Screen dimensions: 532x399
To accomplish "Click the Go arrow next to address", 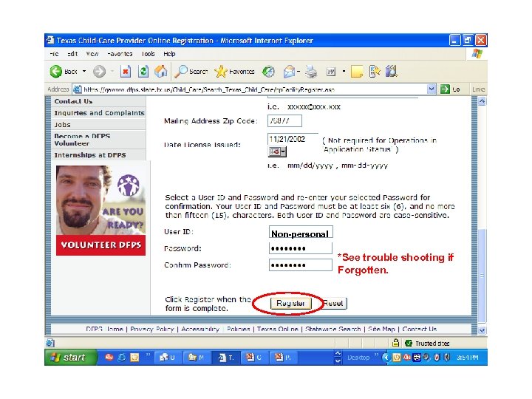I will [449, 89].
